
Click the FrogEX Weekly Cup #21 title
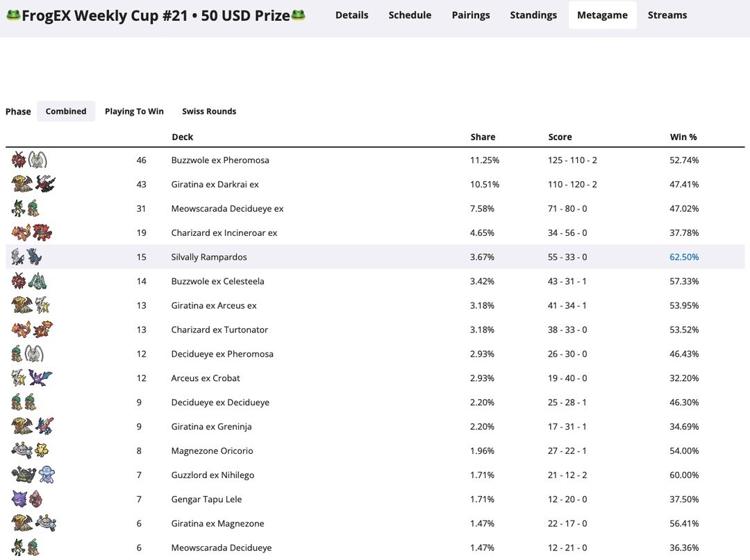156,15
